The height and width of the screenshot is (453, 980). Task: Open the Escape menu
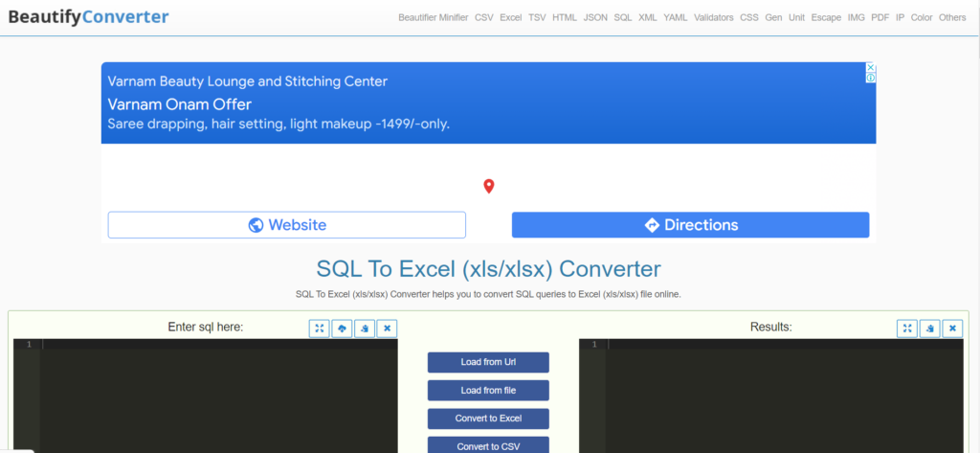tap(826, 17)
